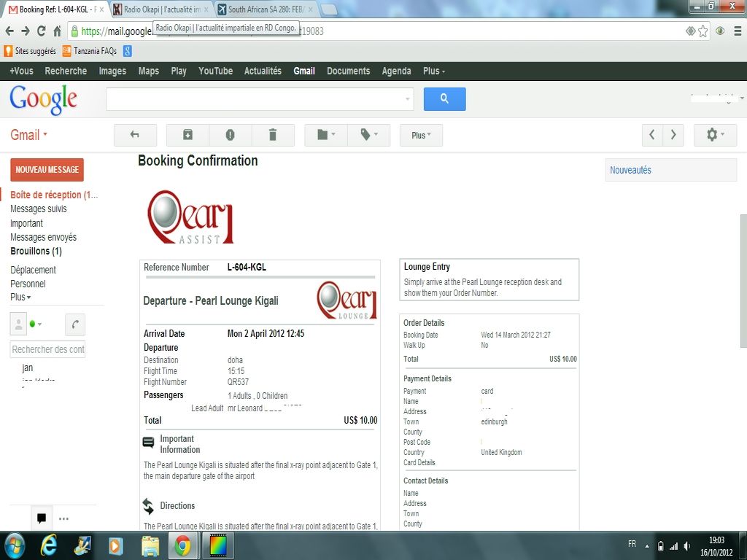Delete the email with trash icon
The image size is (747, 560).
click(273, 135)
